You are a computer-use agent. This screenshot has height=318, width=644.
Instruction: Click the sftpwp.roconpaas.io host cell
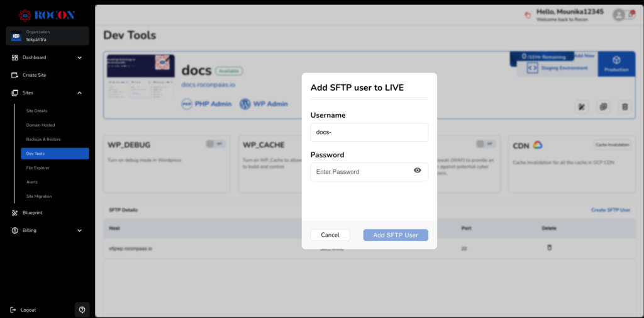[x=131, y=249]
